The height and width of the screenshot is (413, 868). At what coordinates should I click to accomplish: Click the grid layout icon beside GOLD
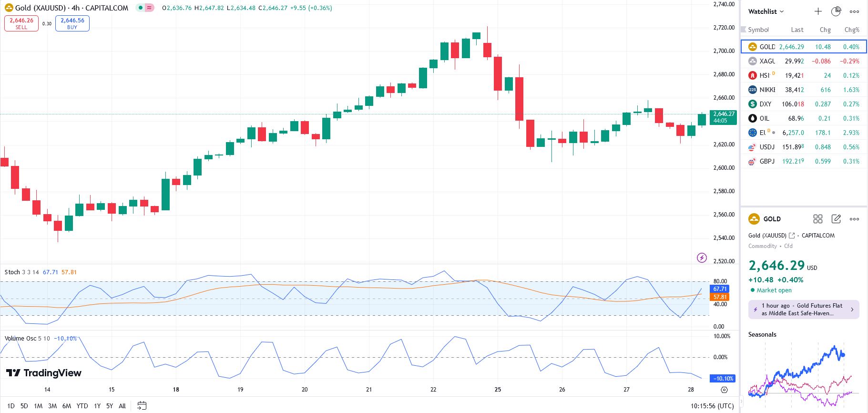818,219
